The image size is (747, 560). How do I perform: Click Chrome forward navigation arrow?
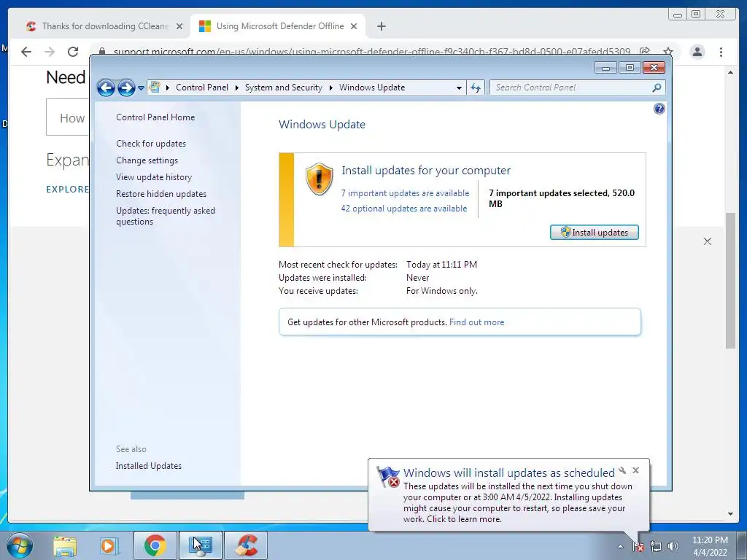50,52
